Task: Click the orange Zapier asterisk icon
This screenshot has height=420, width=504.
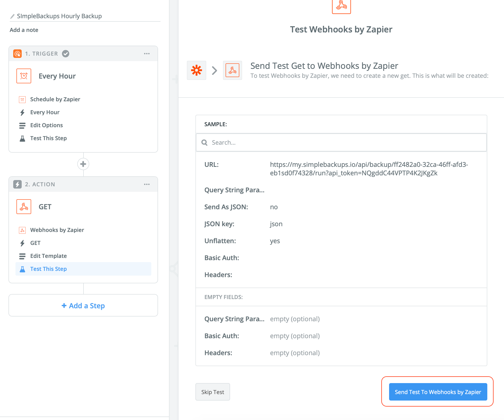Action: coord(196,70)
